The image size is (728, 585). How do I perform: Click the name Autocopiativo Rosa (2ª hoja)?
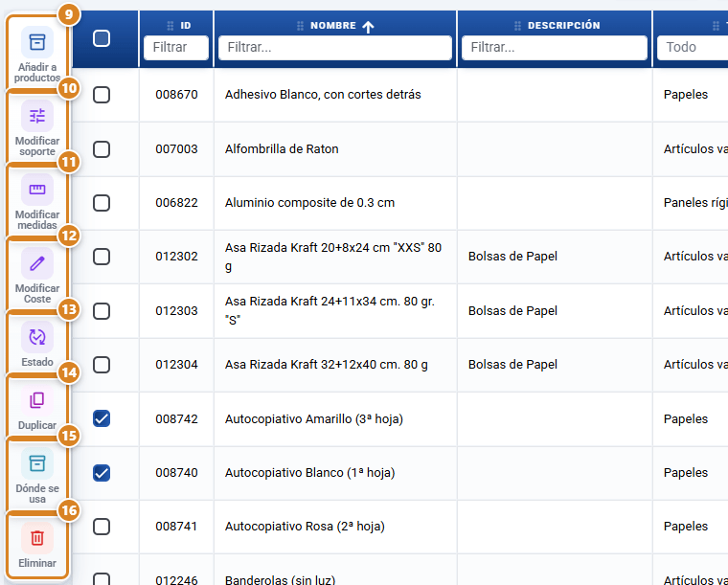[x=305, y=527]
